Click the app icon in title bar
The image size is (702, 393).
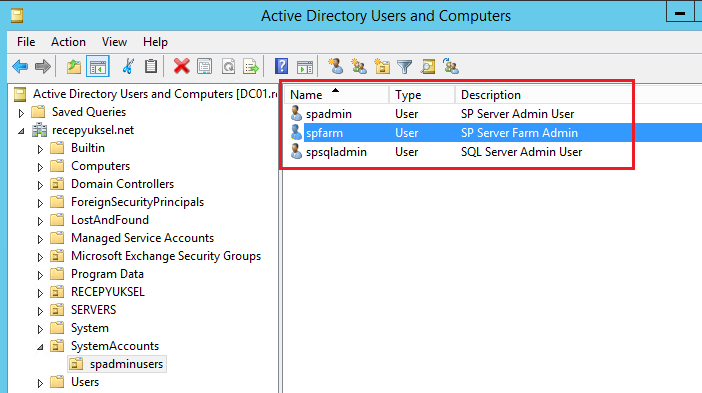[17, 16]
